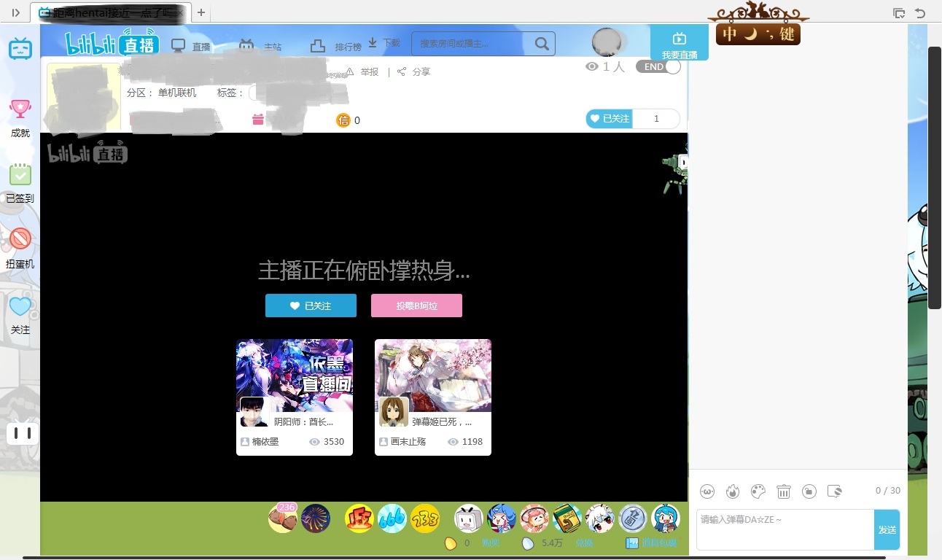
Task: Open the 下载 download nav item
Action: [x=384, y=43]
